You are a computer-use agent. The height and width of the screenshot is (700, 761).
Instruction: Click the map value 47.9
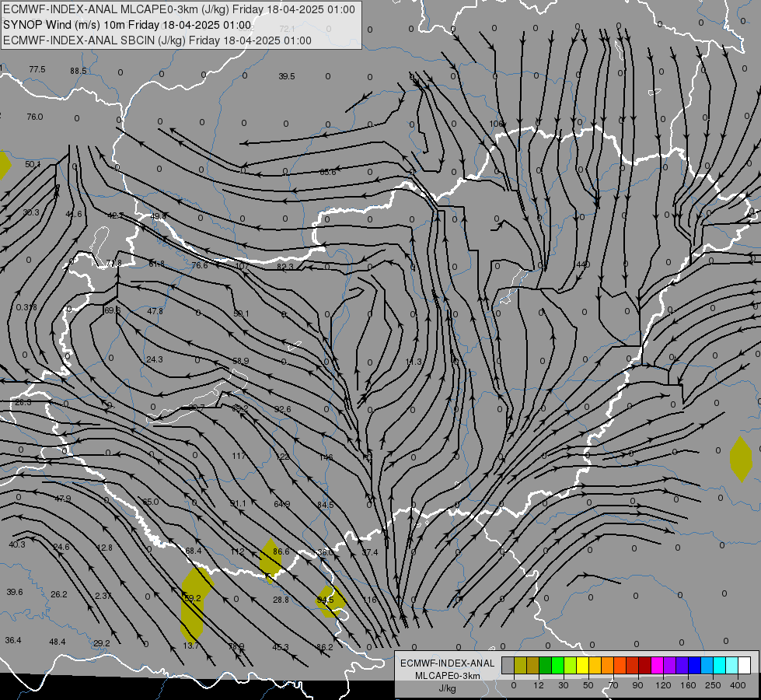pyautogui.click(x=63, y=499)
